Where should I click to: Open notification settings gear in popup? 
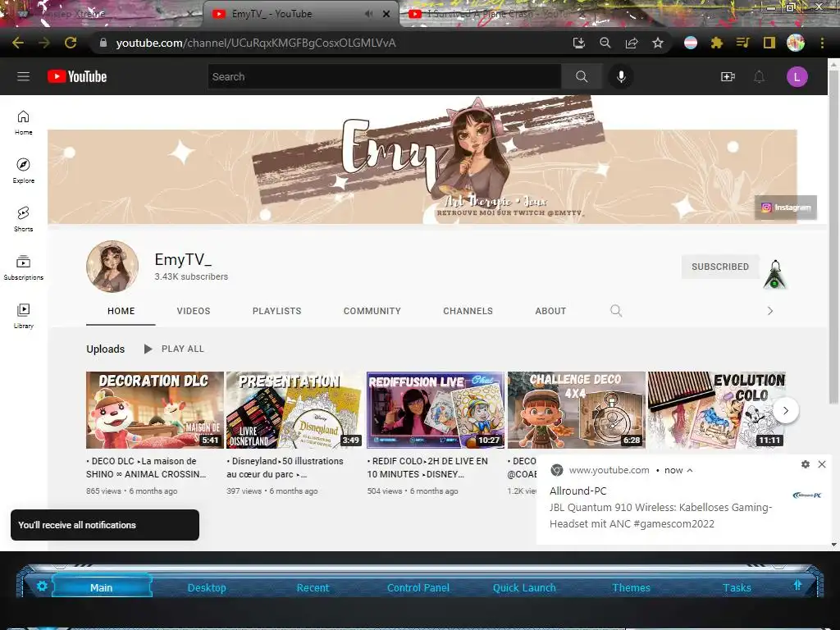click(806, 464)
